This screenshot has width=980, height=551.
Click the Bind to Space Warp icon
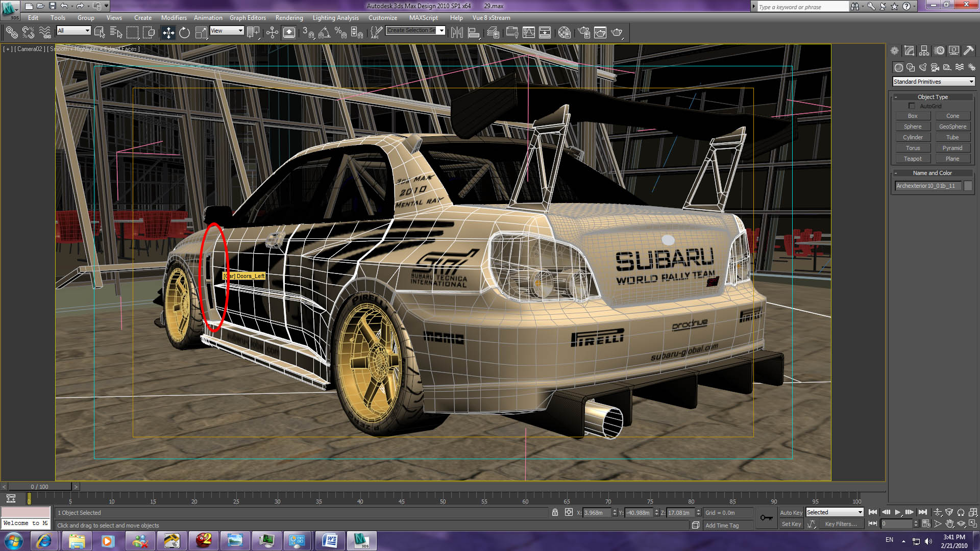coord(45,33)
